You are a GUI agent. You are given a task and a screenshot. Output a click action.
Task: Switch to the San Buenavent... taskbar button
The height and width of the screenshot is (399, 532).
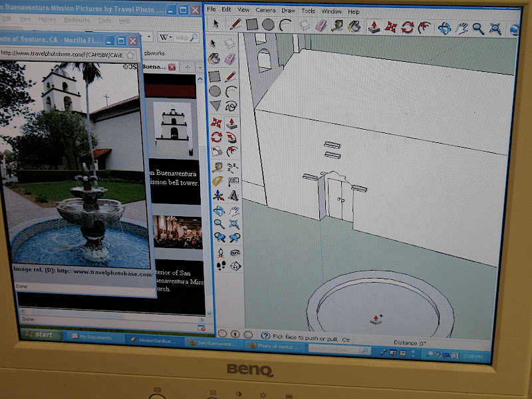pos(215,343)
